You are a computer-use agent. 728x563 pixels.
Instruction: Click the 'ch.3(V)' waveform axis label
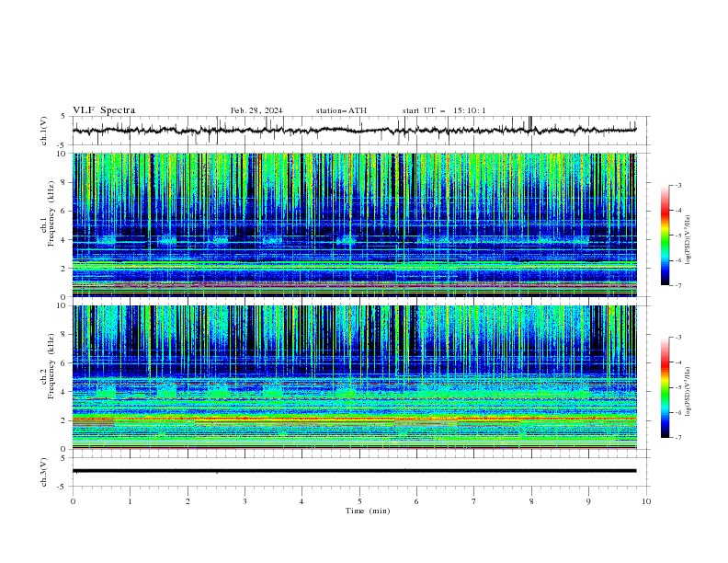pos(44,472)
